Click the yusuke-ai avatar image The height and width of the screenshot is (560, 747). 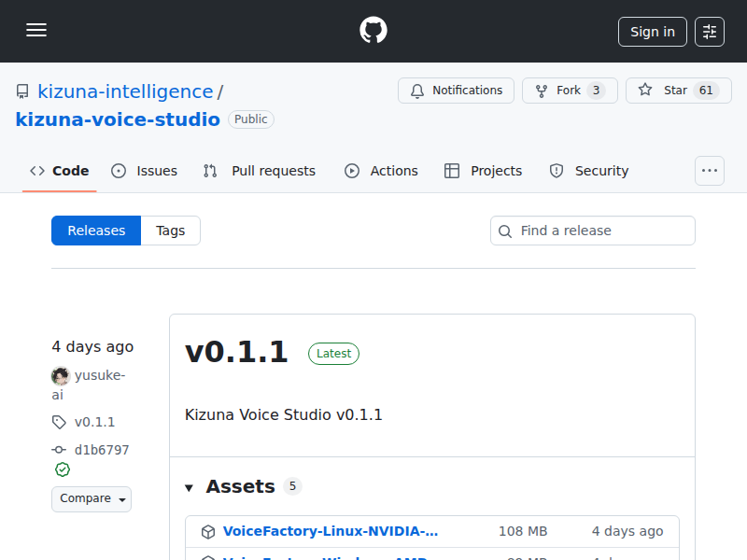coord(60,376)
